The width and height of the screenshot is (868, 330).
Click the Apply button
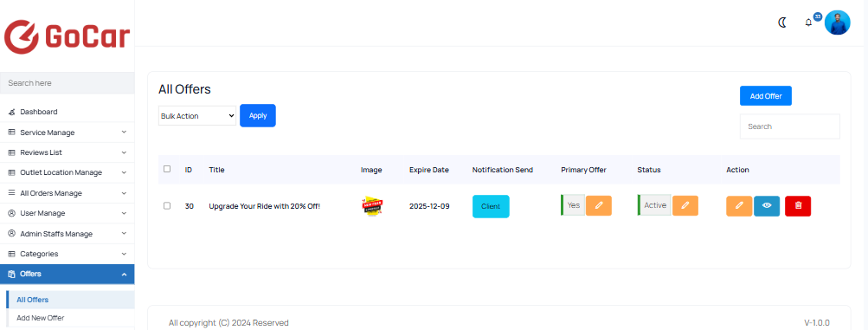pos(257,116)
